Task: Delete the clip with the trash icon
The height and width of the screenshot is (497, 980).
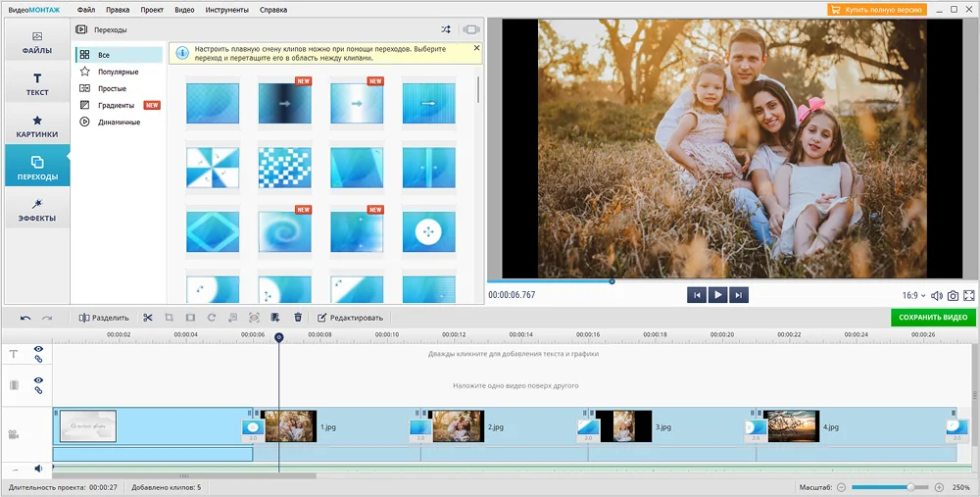Action: pos(298,318)
